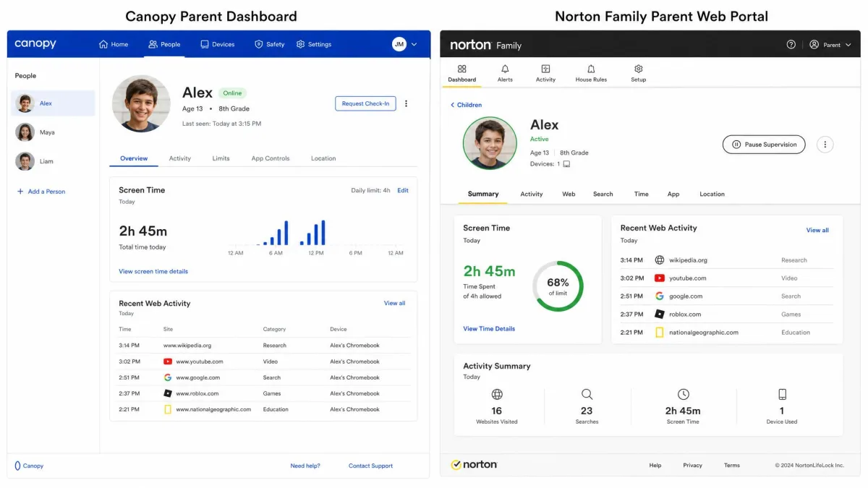Open the Norton help question-mark icon
This screenshot has height=488, width=868.
[x=791, y=45]
